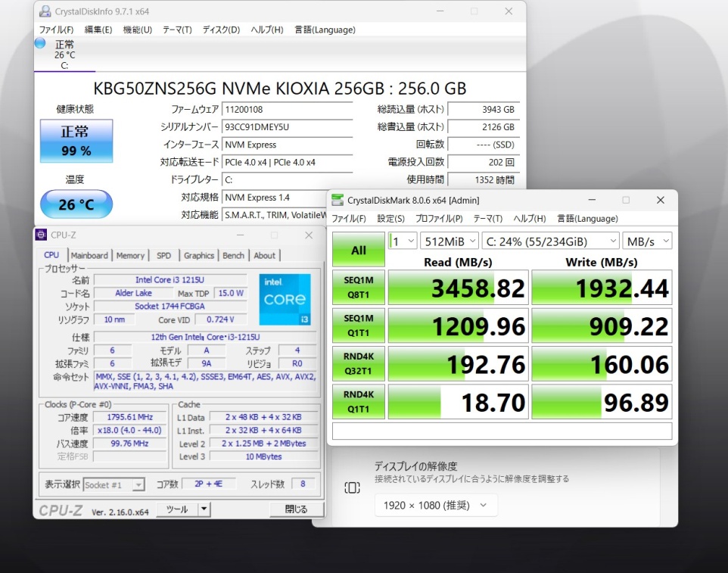Run the RND4K Q1T1 benchmark
728x573 pixels.
(x=359, y=401)
